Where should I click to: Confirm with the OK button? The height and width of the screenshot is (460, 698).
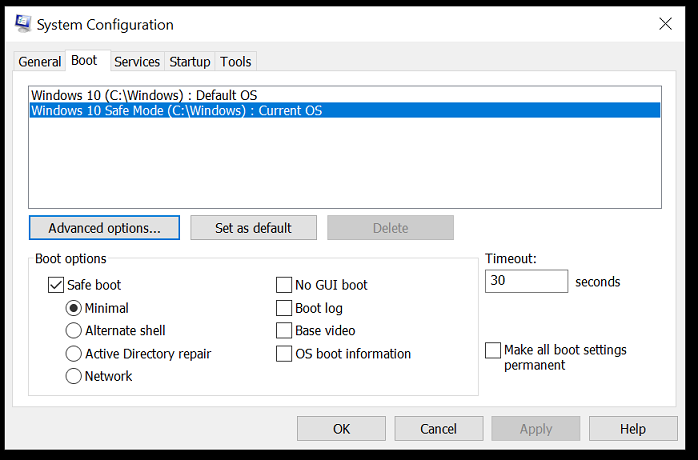341,428
